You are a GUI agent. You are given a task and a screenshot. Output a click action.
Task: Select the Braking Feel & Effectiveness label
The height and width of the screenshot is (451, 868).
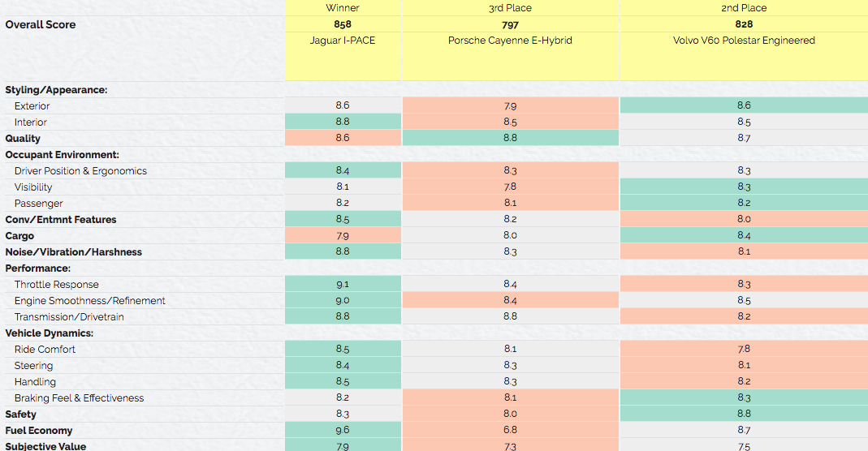click(79, 398)
